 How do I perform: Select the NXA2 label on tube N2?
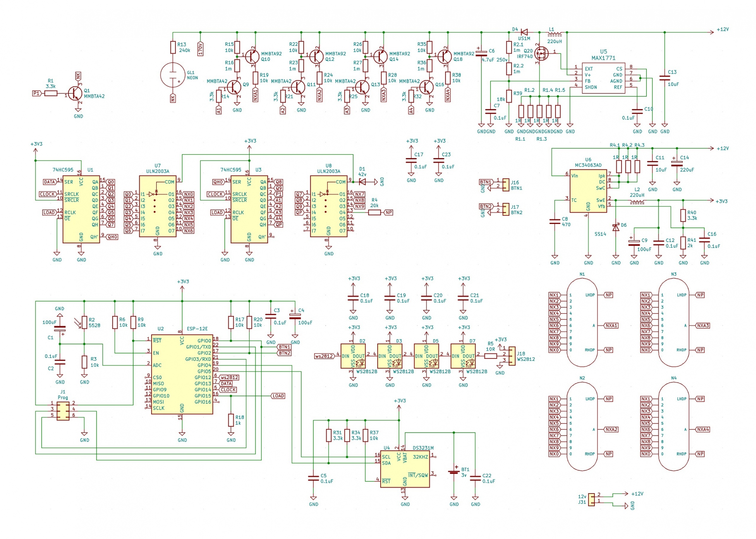611,429
